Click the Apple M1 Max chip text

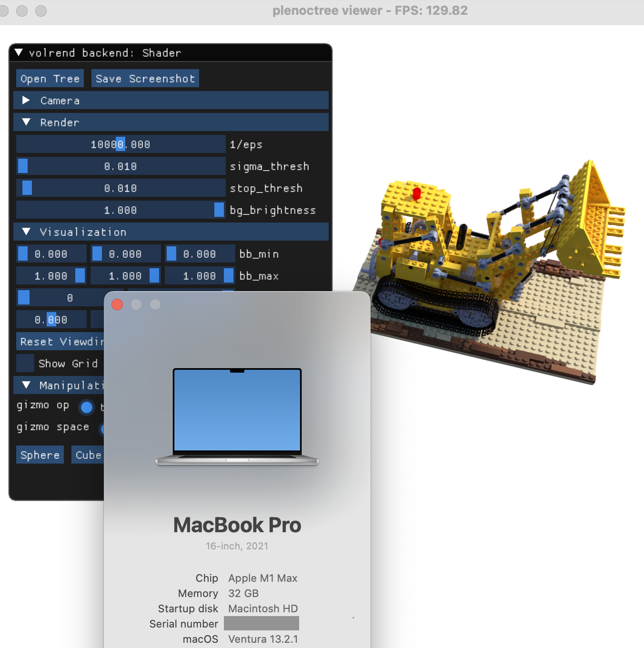tap(263, 578)
